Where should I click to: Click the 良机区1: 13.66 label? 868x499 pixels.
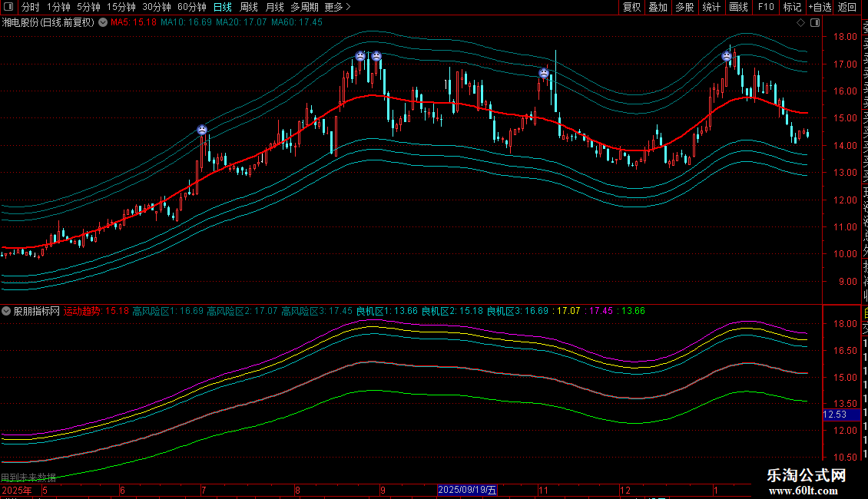click(x=387, y=311)
